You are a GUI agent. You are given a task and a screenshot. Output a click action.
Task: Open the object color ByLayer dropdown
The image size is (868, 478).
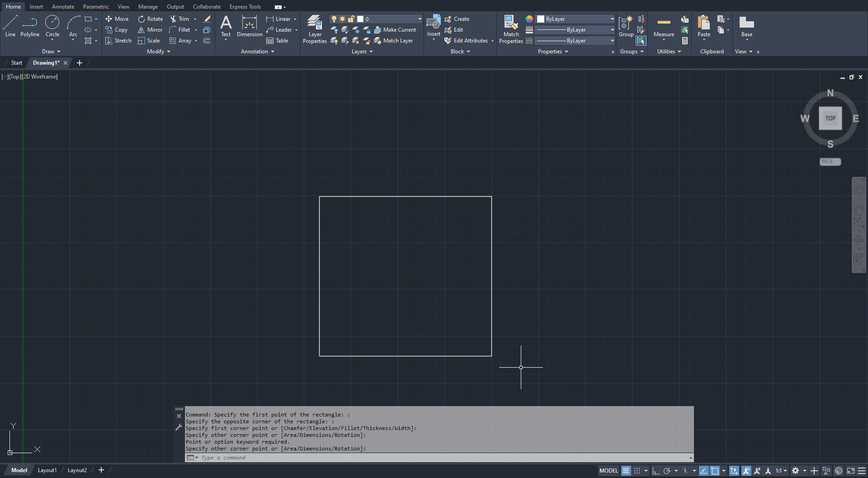(576, 19)
